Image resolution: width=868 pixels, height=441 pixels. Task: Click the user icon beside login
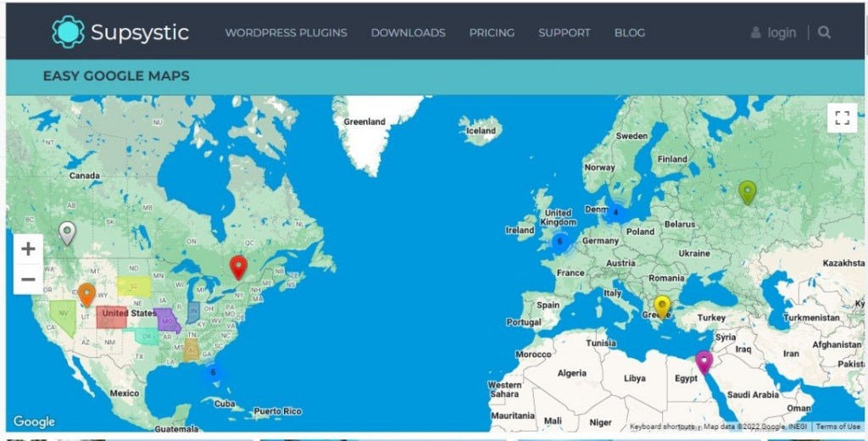click(x=755, y=33)
